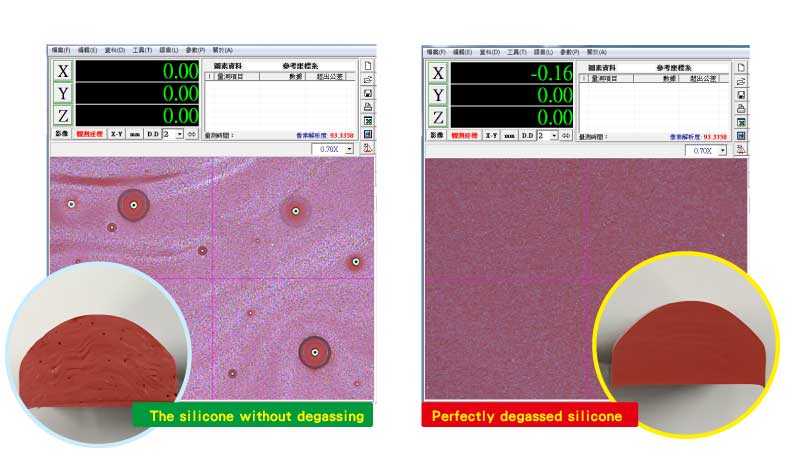Open the 0.70X magnification dropdown in right window
800x450 pixels.
[x=723, y=150]
